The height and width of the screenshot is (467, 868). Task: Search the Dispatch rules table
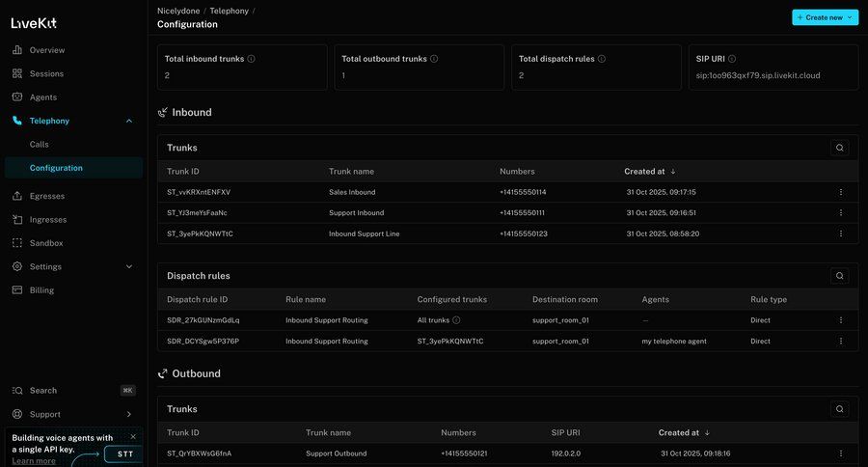tap(840, 276)
